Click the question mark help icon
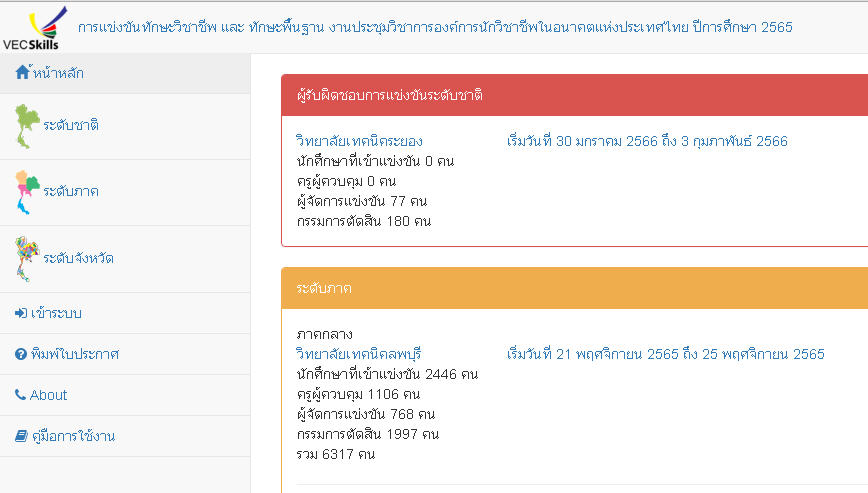Viewport: 868px width, 493px height. 21,354
